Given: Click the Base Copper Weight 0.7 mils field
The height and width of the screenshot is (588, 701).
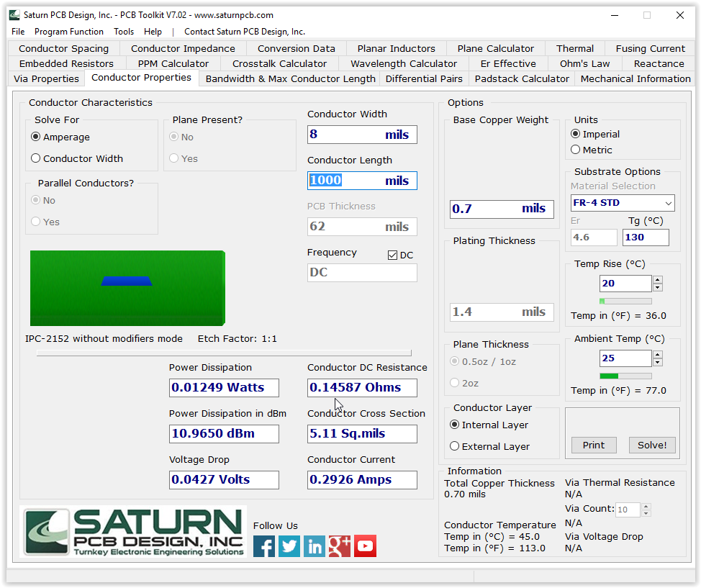Looking at the screenshot, I should [x=502, y=209].
